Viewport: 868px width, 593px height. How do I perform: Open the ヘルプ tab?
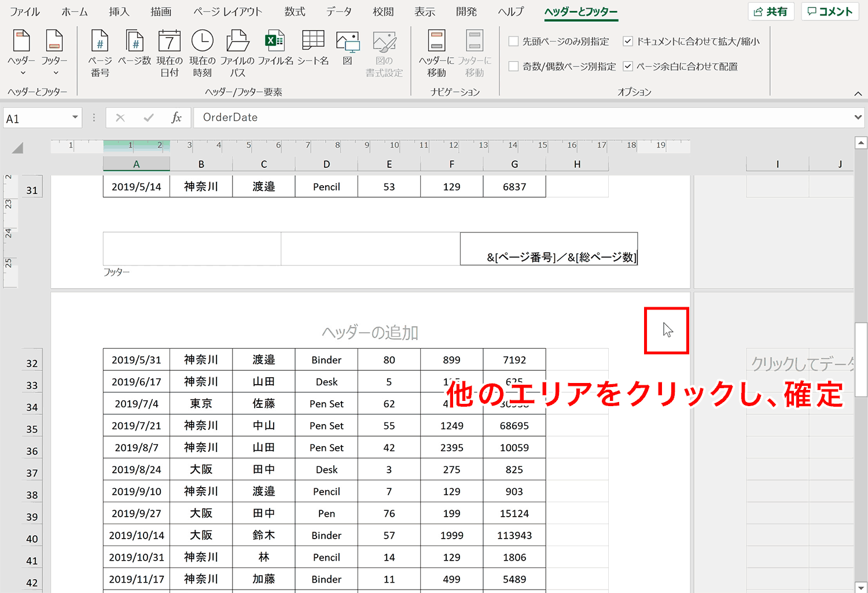click(x=510, y=12)
